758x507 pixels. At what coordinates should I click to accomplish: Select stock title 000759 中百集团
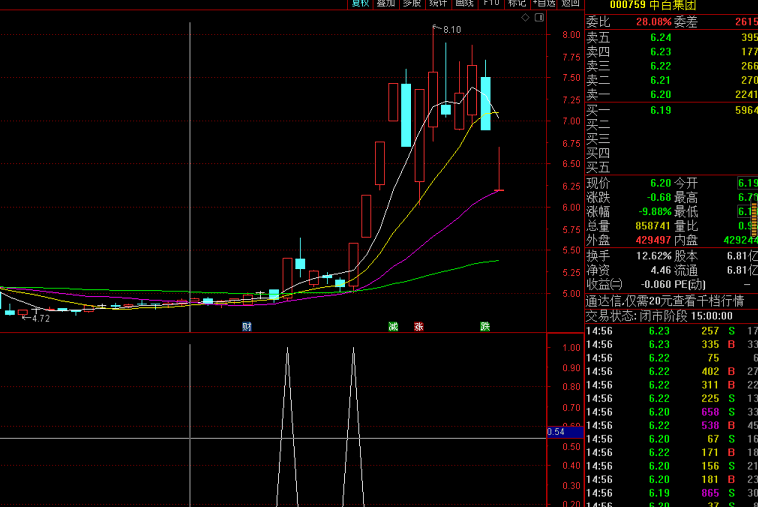point(653,5)
